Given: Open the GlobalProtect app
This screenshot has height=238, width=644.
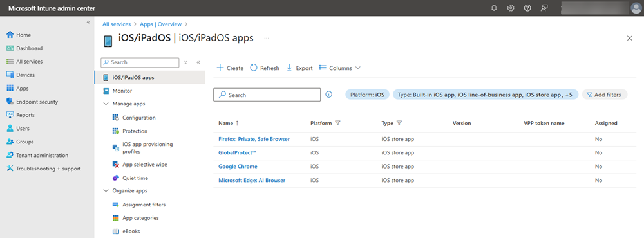Looking at the screenshot, I should click(x=238, y=152).
